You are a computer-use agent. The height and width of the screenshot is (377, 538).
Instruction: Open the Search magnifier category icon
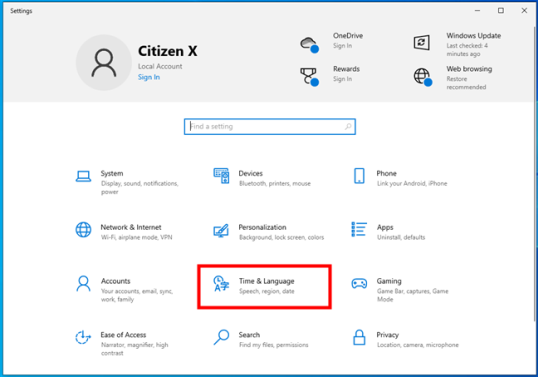point(221,337)
